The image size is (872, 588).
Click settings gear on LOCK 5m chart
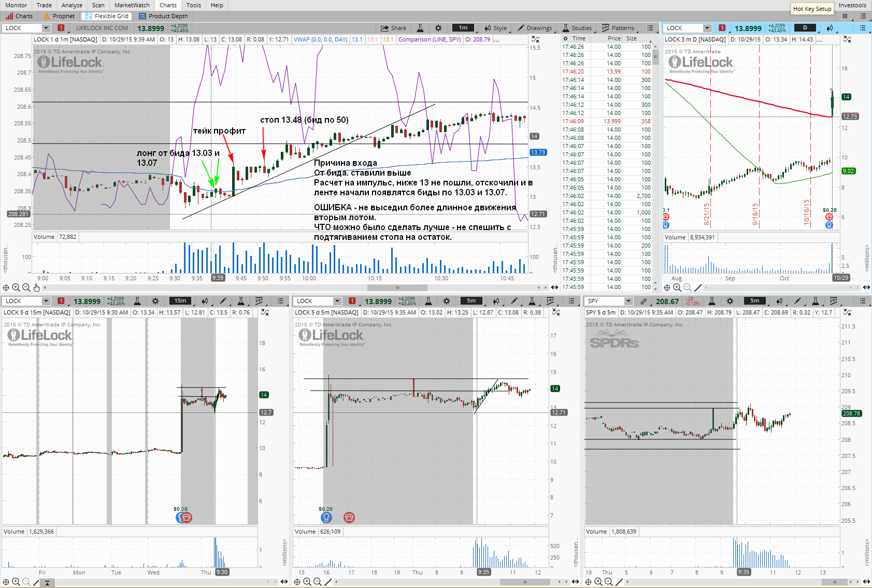click(447, 301)
